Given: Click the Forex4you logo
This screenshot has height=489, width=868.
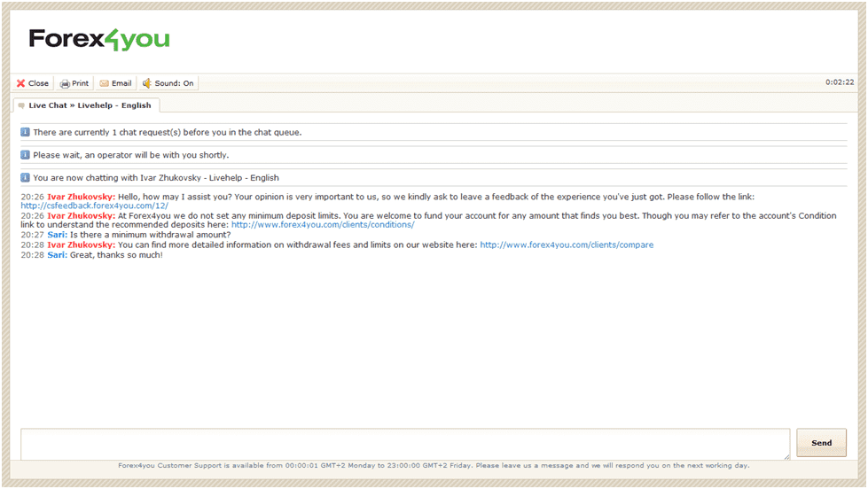Looking at the screenshot, I should coord(99,39).
